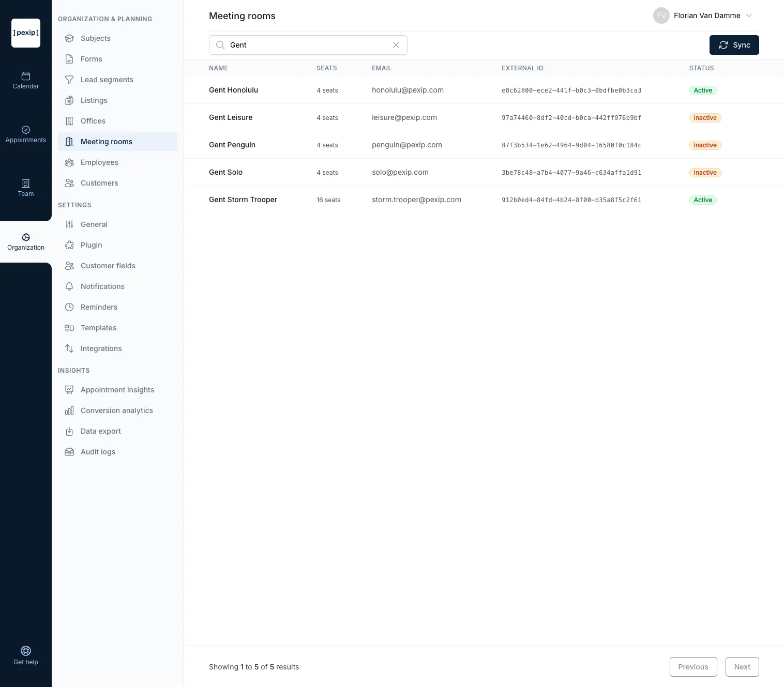Click the storm.trooper@pexip.com email
This screenshot has width=784, height=687.
click(x=416, y=200)
